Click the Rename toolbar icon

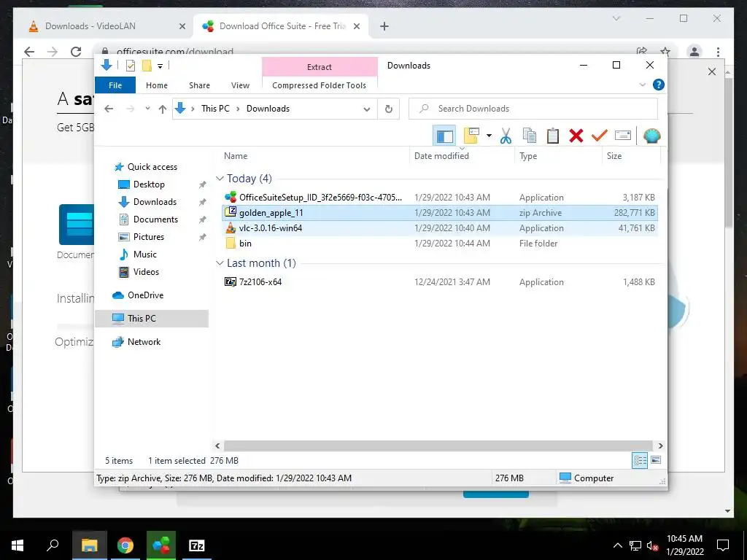tap(623, 136)
